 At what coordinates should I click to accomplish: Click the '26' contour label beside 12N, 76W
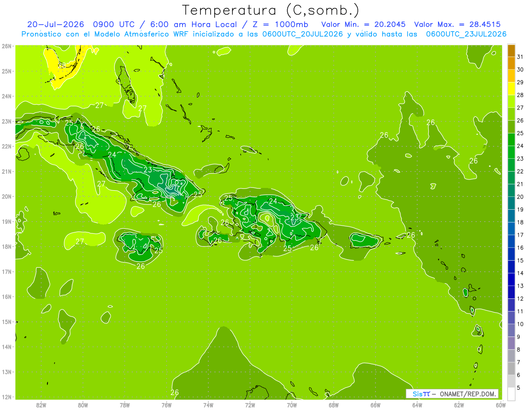point(175,392)
